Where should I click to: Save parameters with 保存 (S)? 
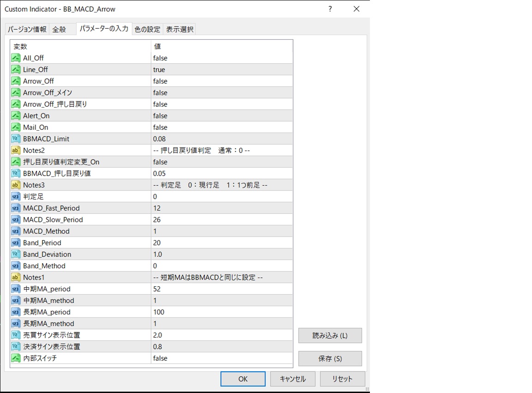point(330,358)
